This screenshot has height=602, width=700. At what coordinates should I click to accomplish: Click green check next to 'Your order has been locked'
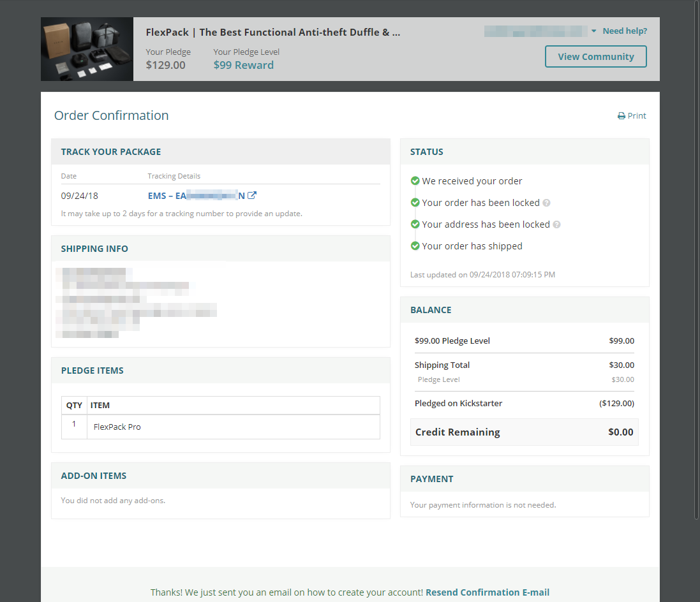point(415,203)
